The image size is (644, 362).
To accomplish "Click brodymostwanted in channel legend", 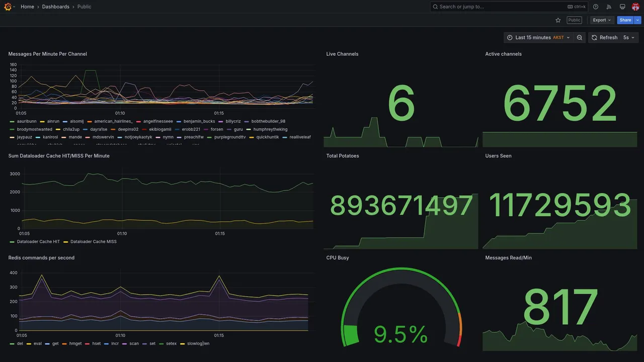I will [x=34, y=129].
